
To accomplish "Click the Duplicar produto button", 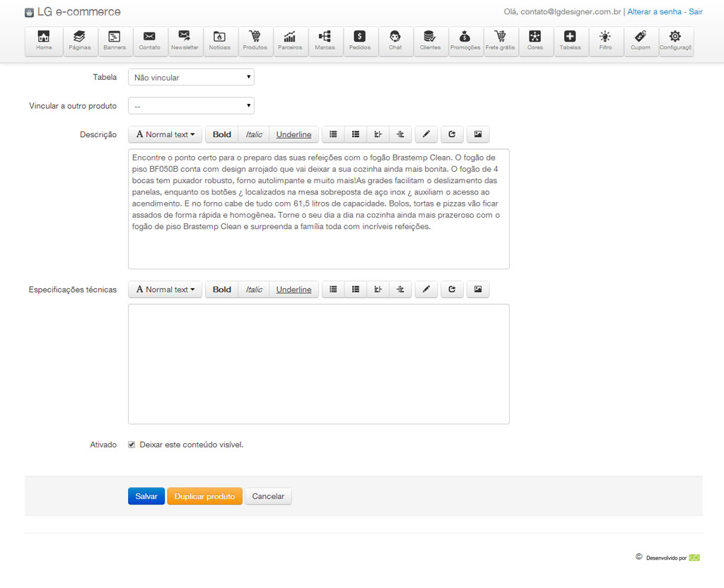I will click(x=204, y=496).
